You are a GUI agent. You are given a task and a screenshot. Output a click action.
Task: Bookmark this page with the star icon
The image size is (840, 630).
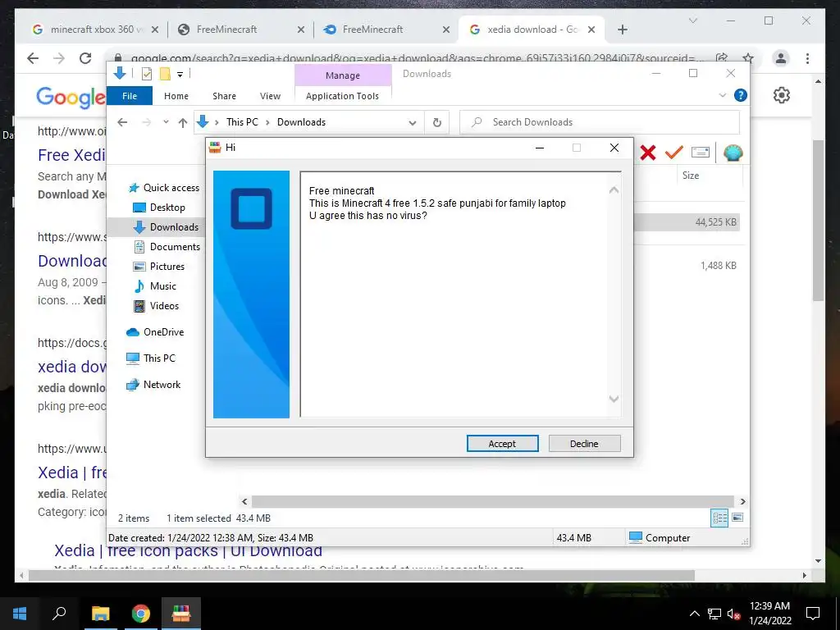click(748, 58)
